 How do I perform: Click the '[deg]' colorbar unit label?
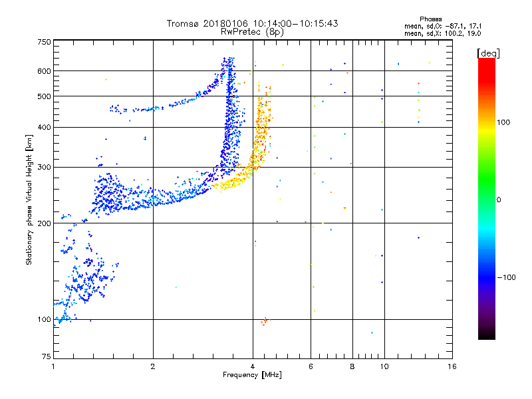point(488,53)
